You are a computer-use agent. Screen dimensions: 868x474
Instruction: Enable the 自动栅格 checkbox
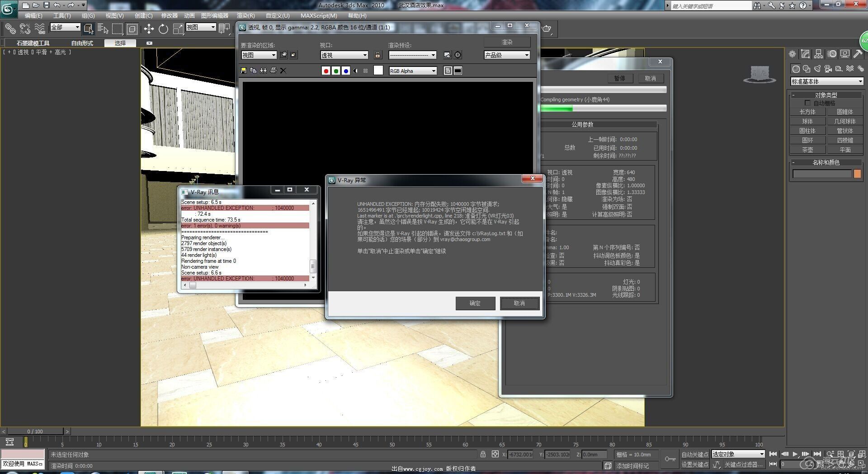pyautogui.click(x=807, y=103)
